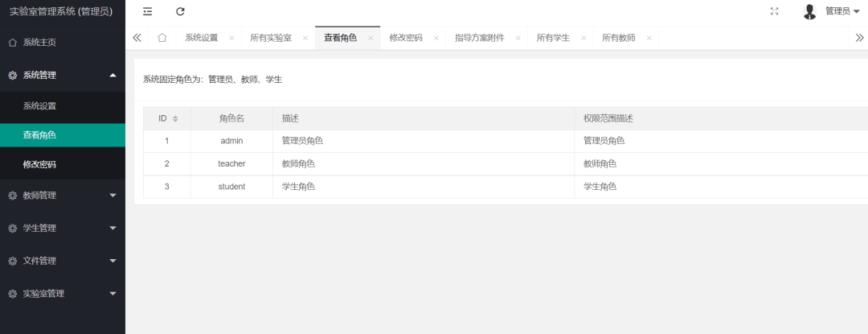868x334 pixels.
Task: Close the 查看角色 tab
Action: pyautogui.click(x=371, y=38)
